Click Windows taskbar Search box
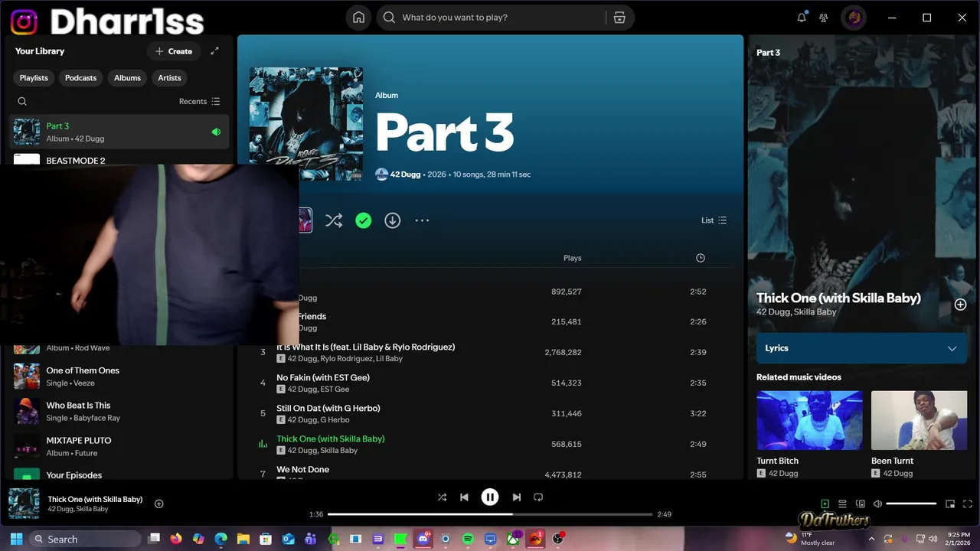This screenshot has height=551, width=980. (85, 539)
